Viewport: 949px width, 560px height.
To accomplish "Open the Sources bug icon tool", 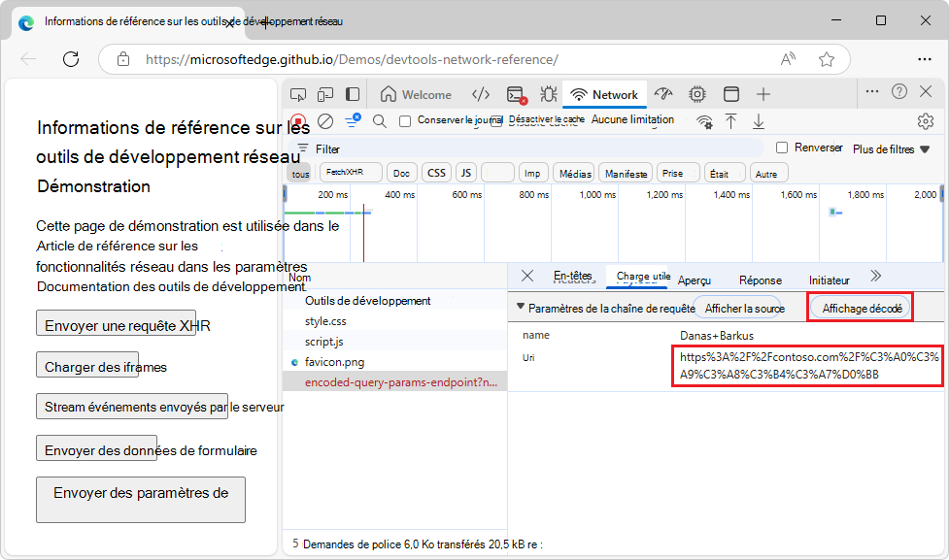I will click(x=549, y=94).
